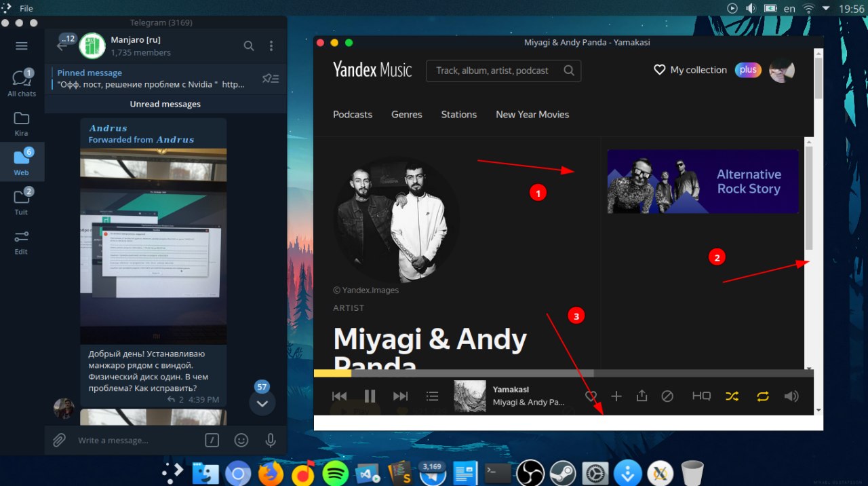The width and height of the screenshot is (868, 486).
Task: Go to the Stations tab
Action: pos(459,115)
